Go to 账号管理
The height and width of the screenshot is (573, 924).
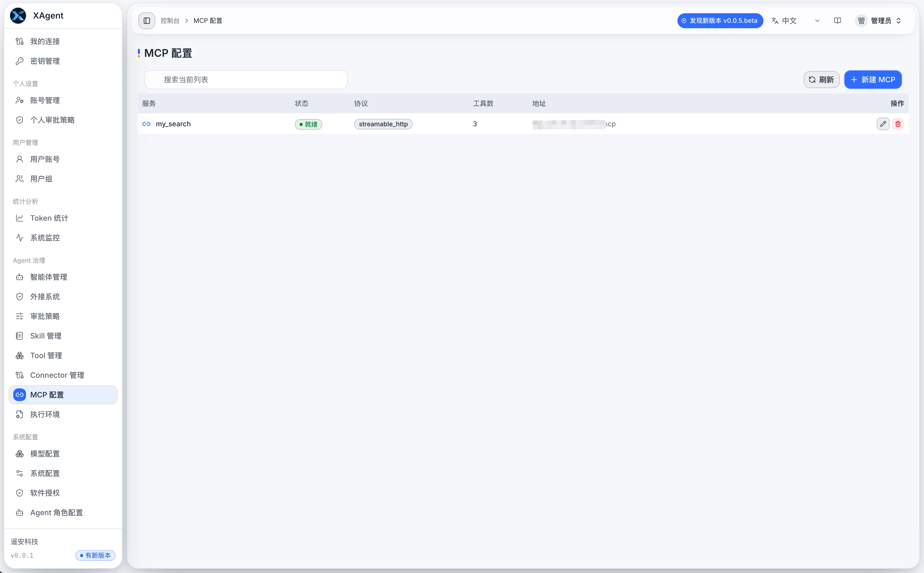pos(63,100)
